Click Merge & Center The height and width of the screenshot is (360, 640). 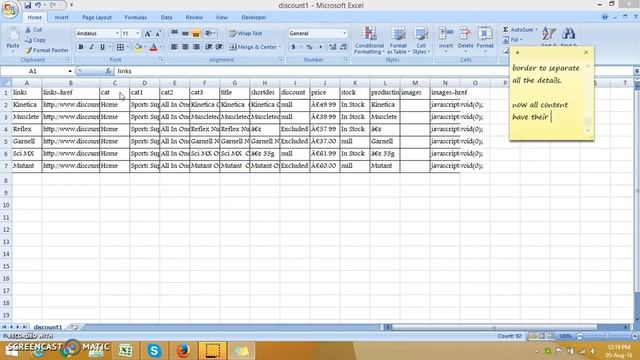253,47
